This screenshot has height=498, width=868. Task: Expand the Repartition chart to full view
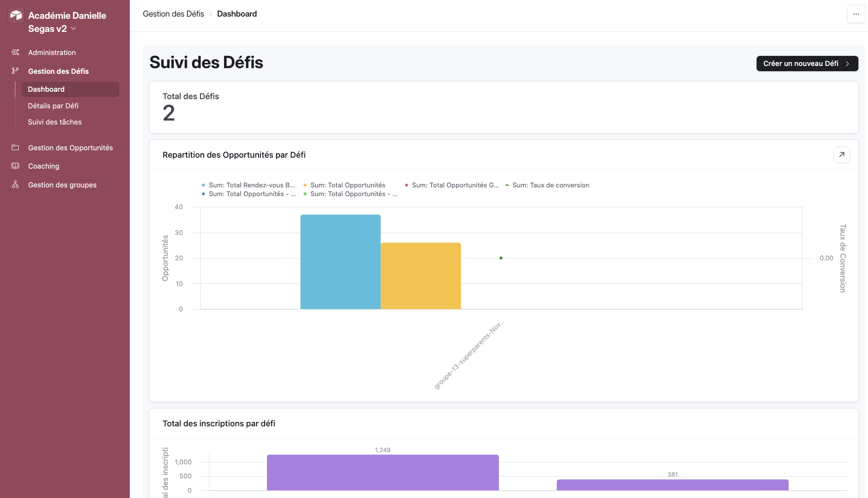tap(841, 155)
